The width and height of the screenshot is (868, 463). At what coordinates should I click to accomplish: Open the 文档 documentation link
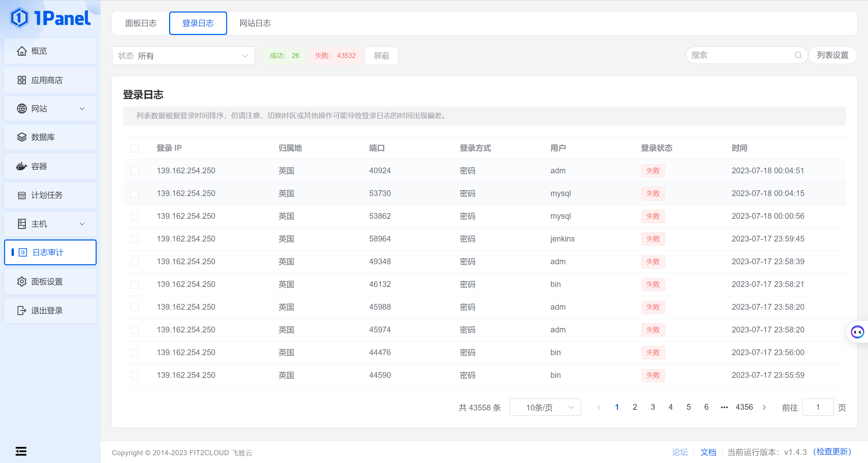[708, 452]
